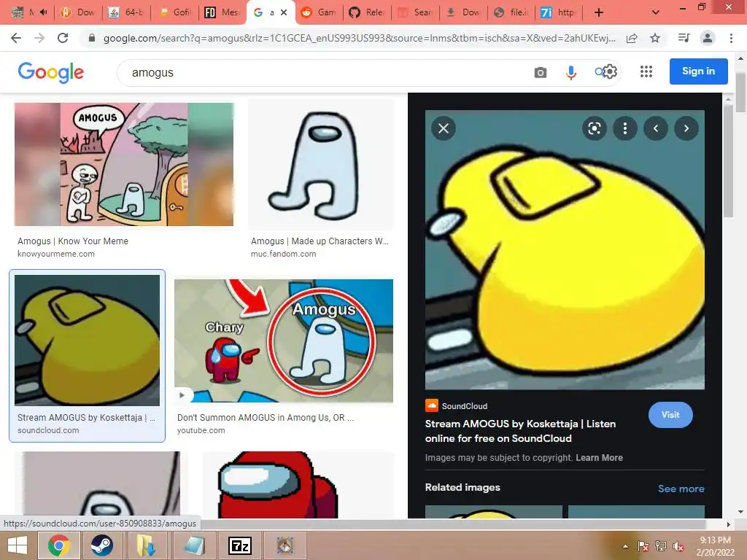Show the next image in preview
The width and height of the screenshot is (747, 560).
click(686, 128)
